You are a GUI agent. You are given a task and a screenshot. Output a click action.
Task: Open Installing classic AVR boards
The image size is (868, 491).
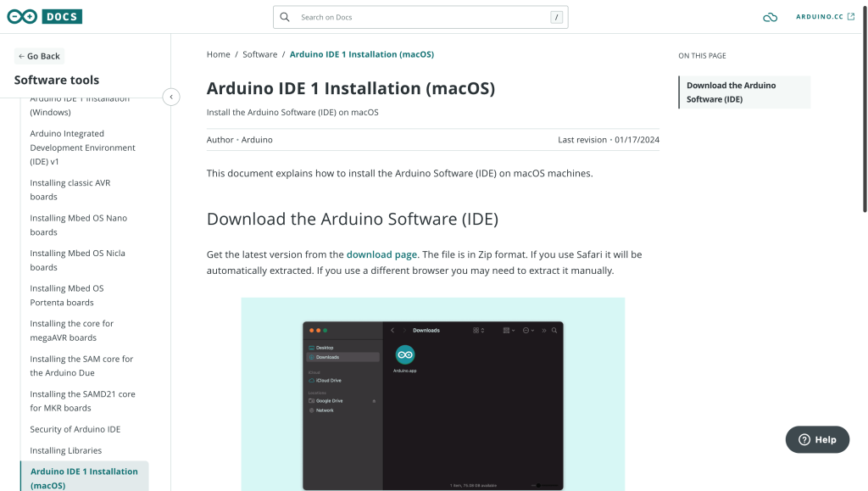coord(70,189)
